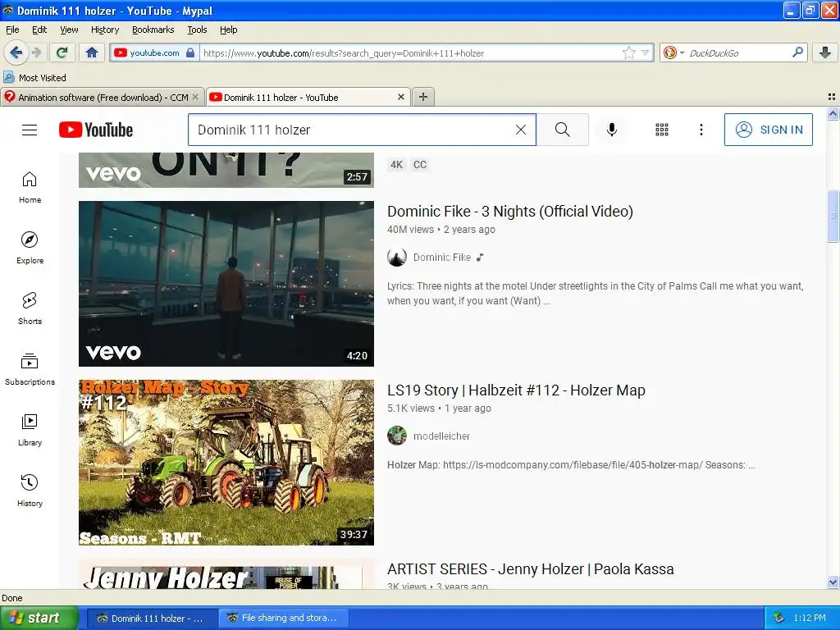The image size is (840, 630).
Task: Click the taskbar clock showing 1:12 PM
Action: [810, 618]
